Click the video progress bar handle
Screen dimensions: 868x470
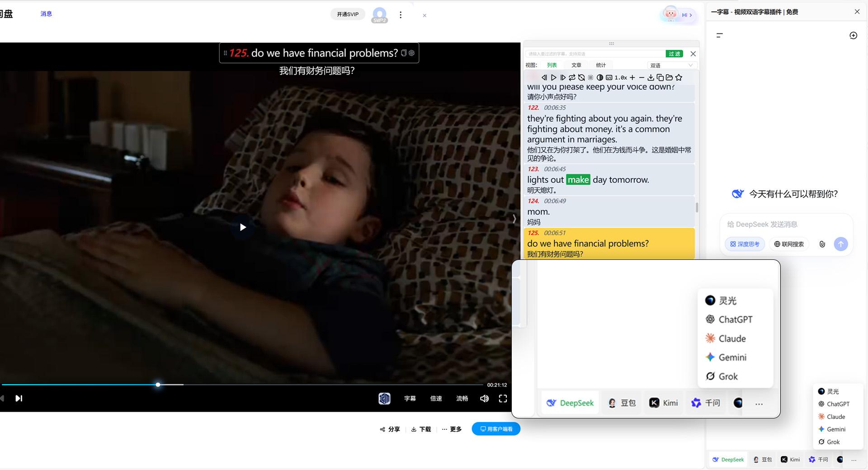click(158, 385)
